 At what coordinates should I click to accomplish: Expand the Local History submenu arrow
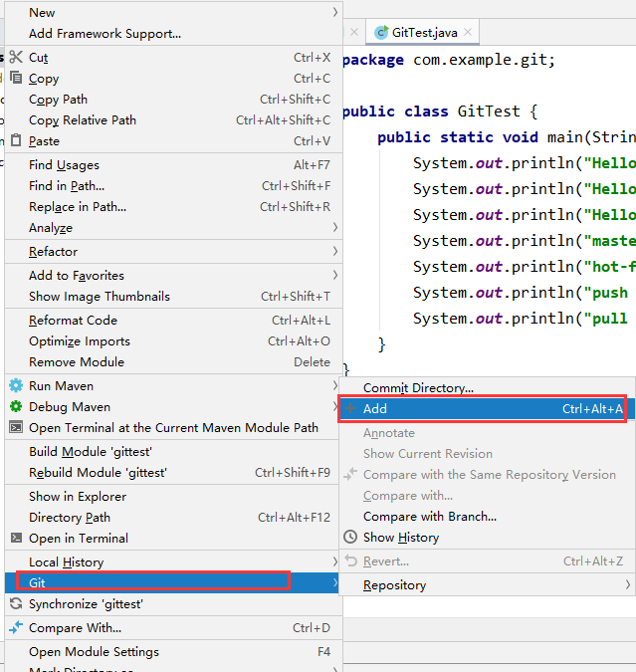coord(335,561)
